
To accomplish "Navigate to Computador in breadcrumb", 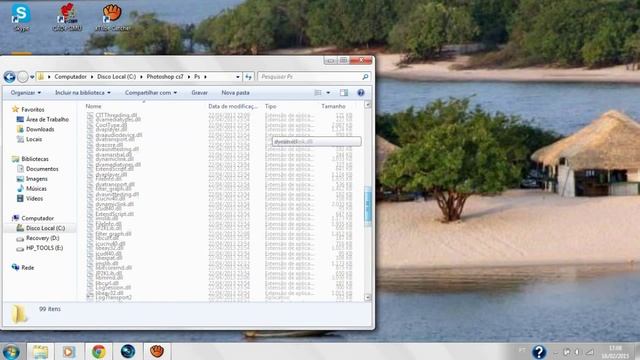I will (x=70, y=77).
